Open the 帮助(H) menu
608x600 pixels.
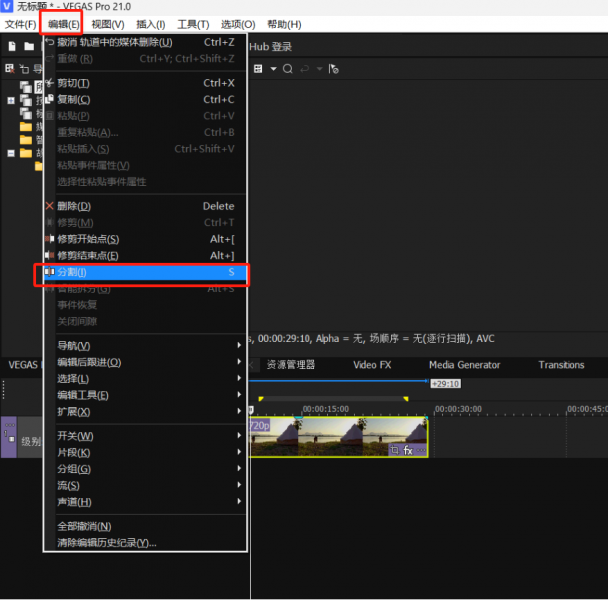click(x=284, y=24)
